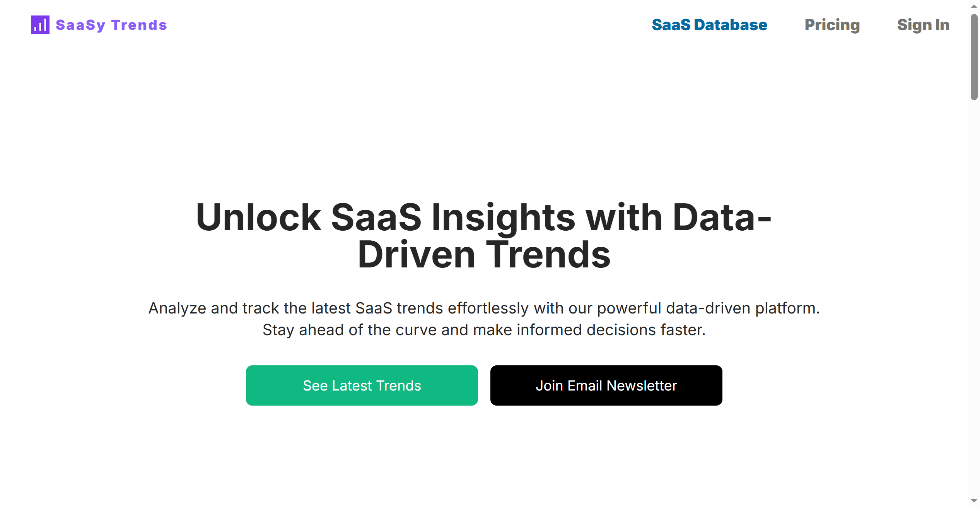Viewport: 980px width, 507px height.
Task: Click the purple bar chart logo icon
Action: (40, 25)
